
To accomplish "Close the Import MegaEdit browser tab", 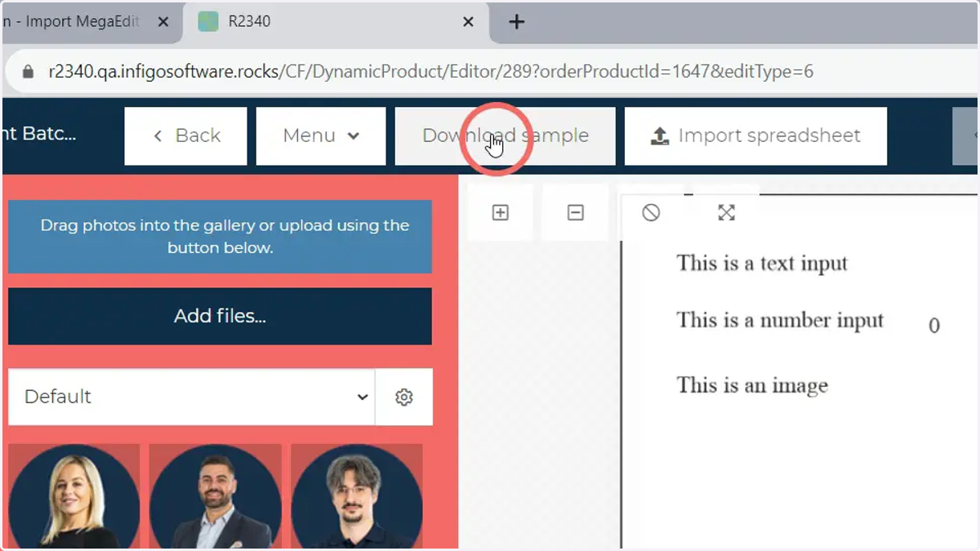I will click(163, 23).
